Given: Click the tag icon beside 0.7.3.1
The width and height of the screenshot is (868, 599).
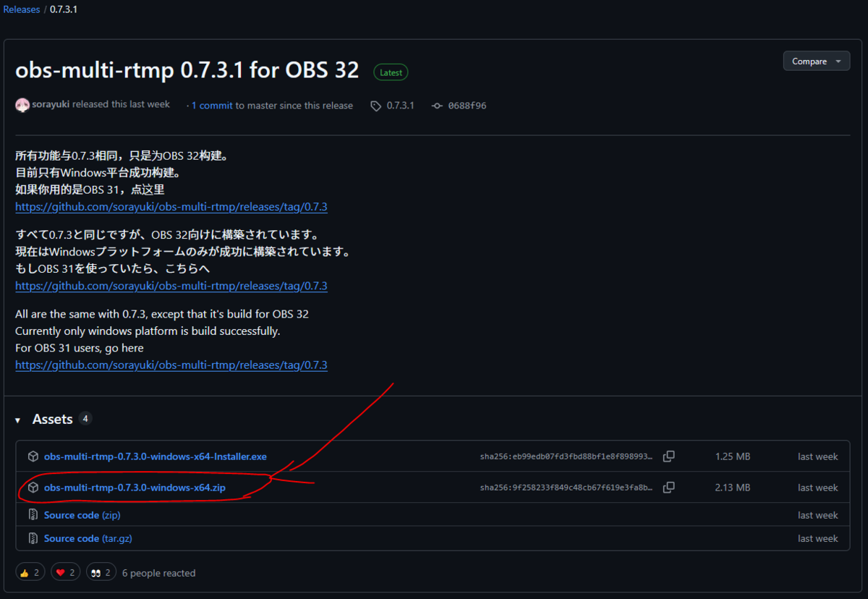Looking at the screenshot, I should pos(375,106).
